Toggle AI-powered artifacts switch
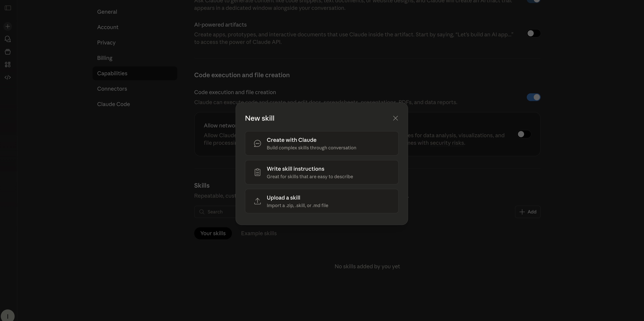The image size is (644, 321). [533, 33]
